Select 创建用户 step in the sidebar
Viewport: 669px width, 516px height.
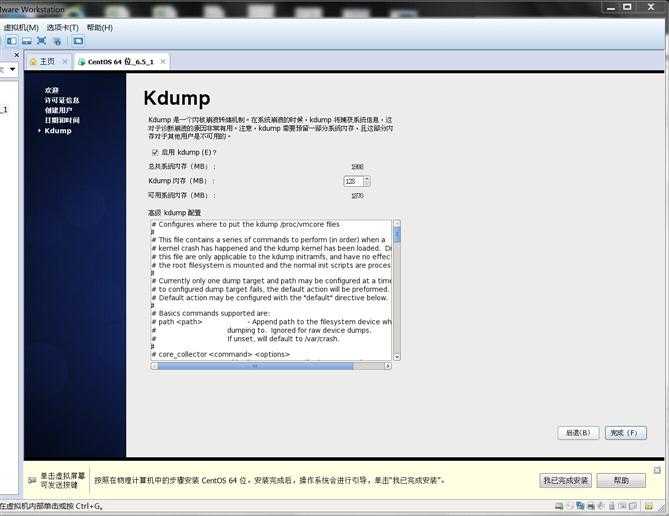pyautogui.click(x=59, y=110)
